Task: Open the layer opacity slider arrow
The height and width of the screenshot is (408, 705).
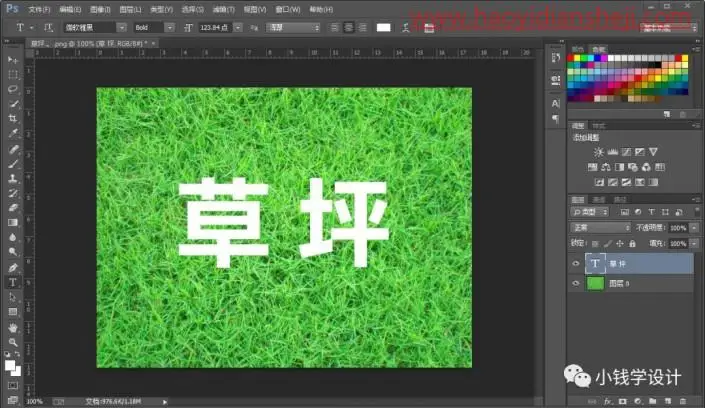Action: pyautogui.click(x=695, y=228)
